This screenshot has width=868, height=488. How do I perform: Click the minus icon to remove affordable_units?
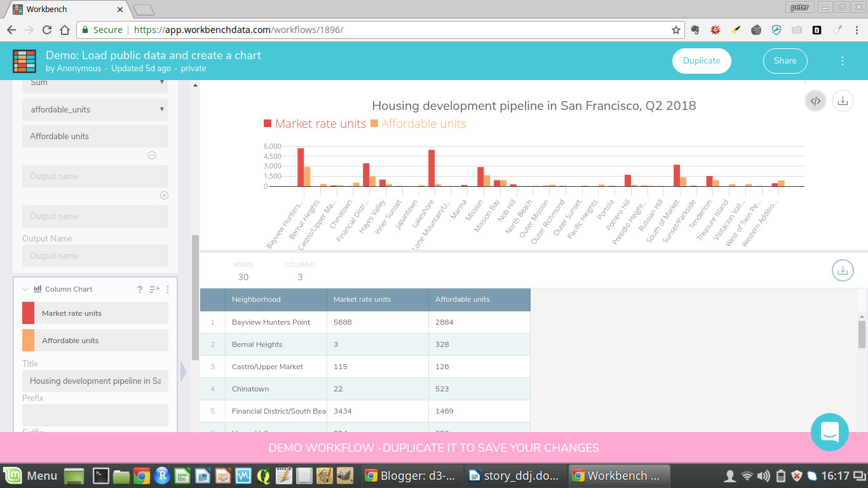152,154
